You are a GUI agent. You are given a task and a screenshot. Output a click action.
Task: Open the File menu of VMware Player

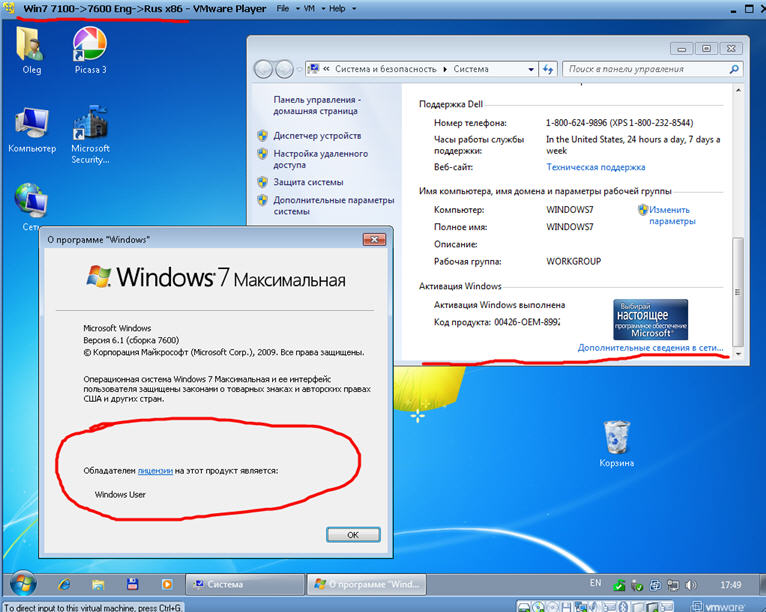[283, 8]
